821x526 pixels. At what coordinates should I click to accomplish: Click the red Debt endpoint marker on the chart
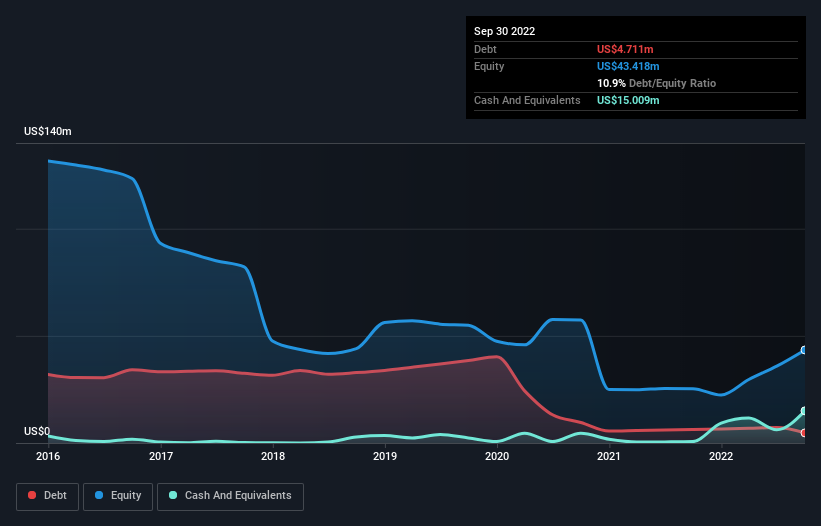point(804,433)
